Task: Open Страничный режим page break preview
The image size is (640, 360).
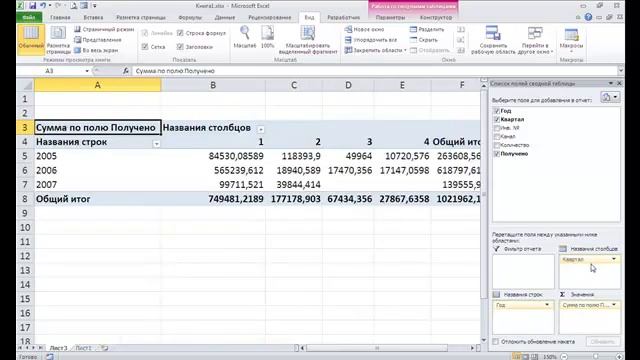Action: pos(104,29)
